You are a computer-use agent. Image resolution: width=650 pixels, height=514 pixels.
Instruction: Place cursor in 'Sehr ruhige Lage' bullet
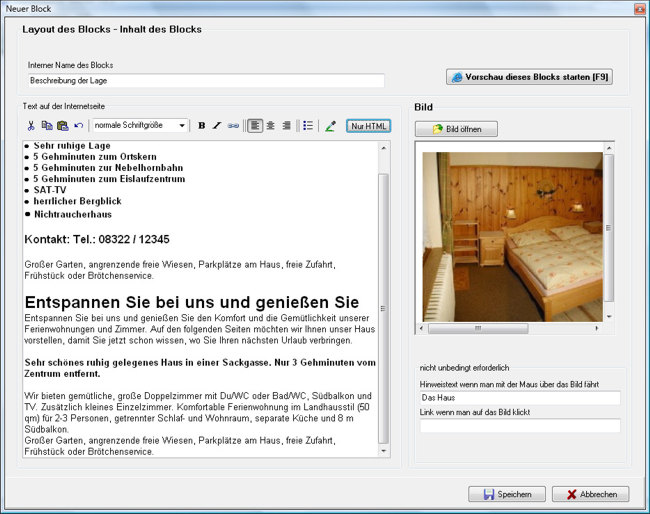pos(72,145)
